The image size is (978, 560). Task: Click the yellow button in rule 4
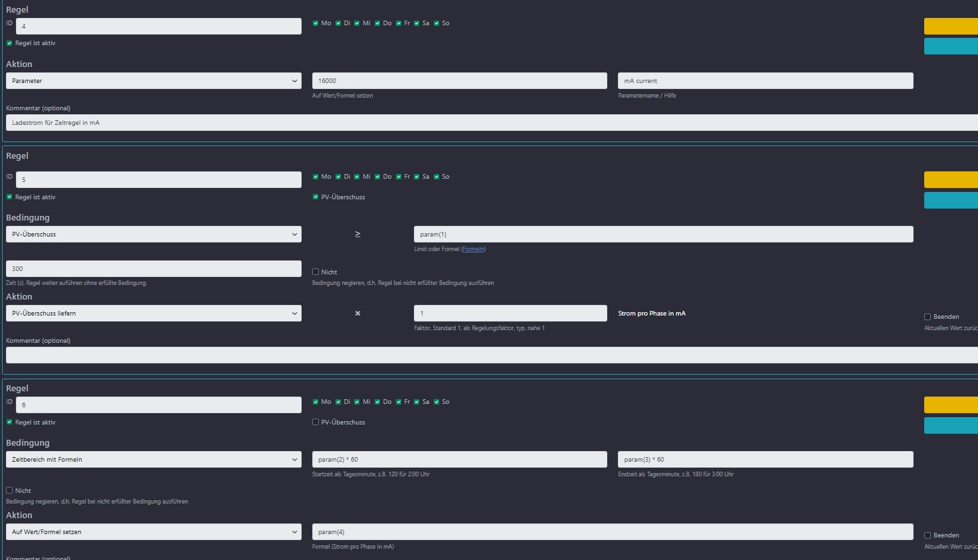(x=950, y=27)
